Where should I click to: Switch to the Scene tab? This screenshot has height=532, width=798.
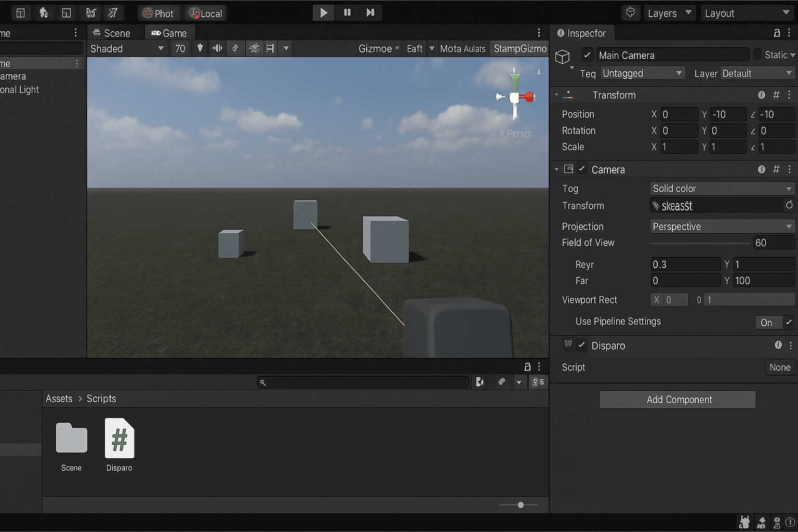click(x=115, y=32)
